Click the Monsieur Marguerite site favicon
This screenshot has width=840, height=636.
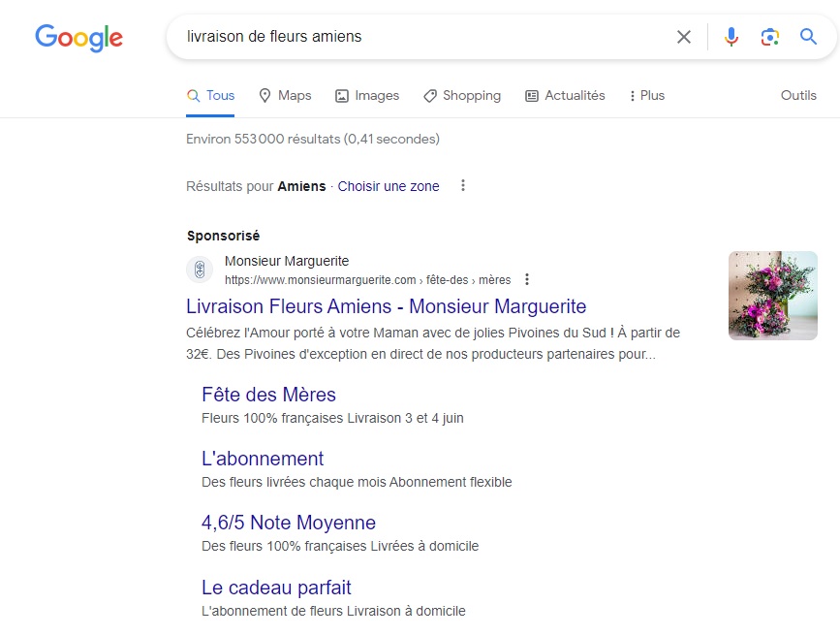tap(200, 270)
